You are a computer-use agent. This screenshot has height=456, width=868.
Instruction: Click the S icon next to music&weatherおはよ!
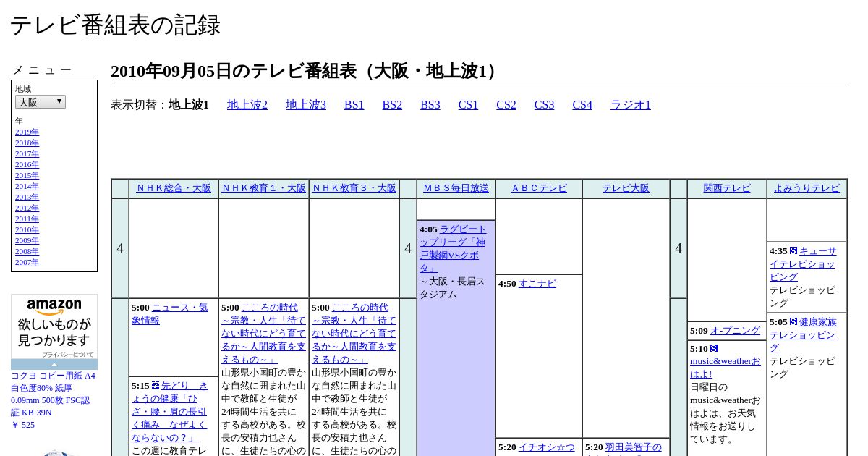[x=714, y=348]
